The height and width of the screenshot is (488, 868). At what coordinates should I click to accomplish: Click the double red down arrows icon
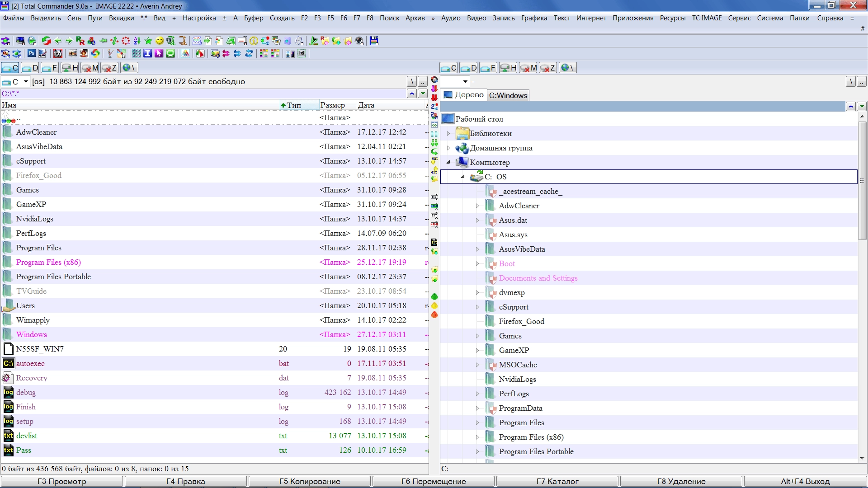(434, 98)
